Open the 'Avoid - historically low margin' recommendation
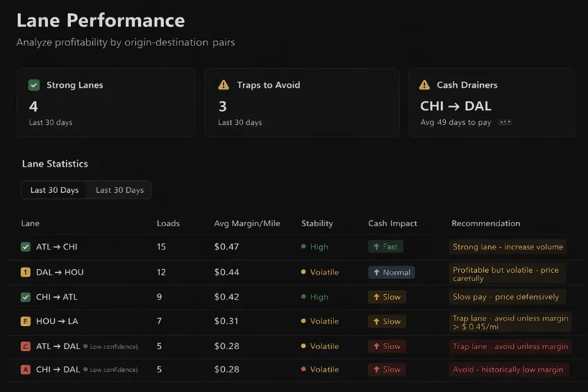Screen dimensions: 588x392 click(x=508, y=370)
